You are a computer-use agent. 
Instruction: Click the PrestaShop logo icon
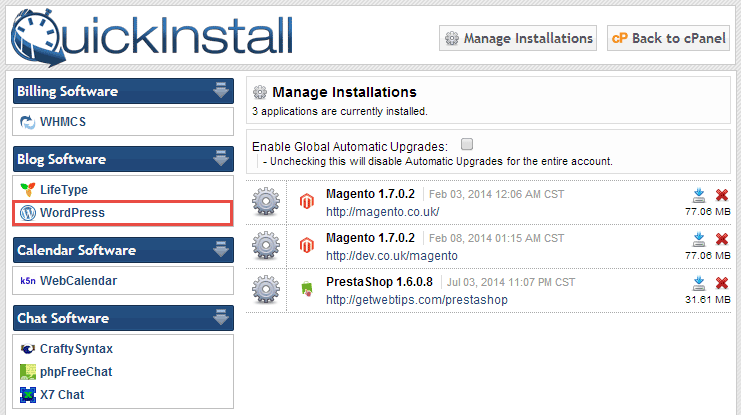point(307,289)
